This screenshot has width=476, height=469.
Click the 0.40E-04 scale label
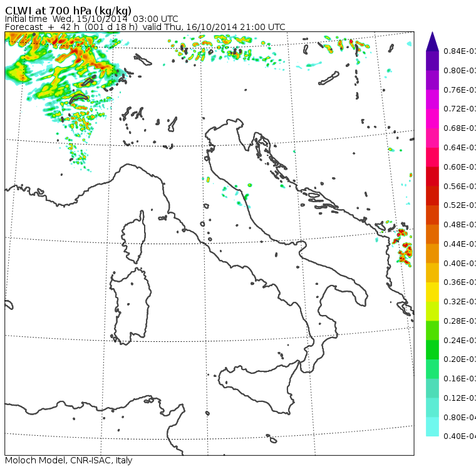(x=460, y=436)
